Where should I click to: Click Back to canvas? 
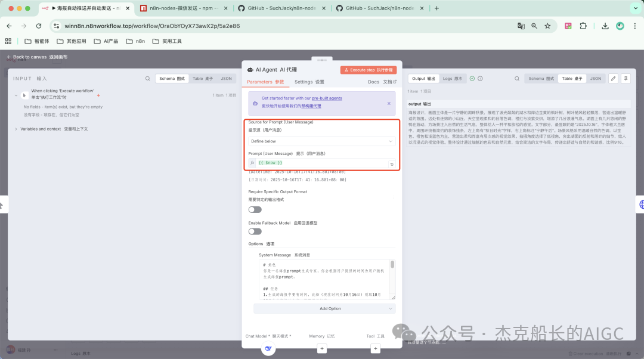point(37,57)
